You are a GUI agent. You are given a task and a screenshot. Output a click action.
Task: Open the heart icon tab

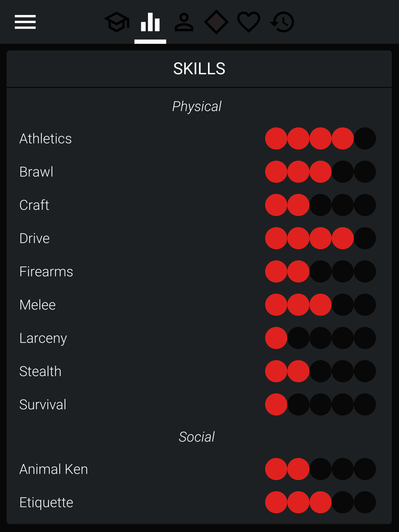point(249,22)
